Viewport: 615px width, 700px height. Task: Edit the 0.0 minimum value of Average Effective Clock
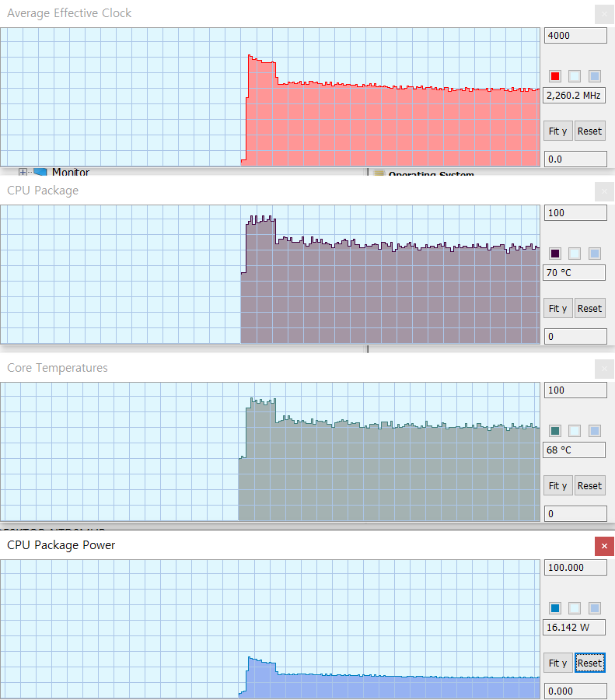(x=575, y=159)
